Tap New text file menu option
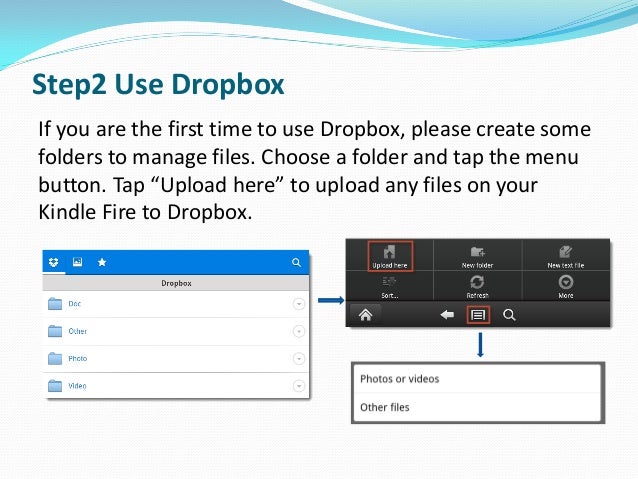This screenshot has height=479, width=638. [566, 256]
